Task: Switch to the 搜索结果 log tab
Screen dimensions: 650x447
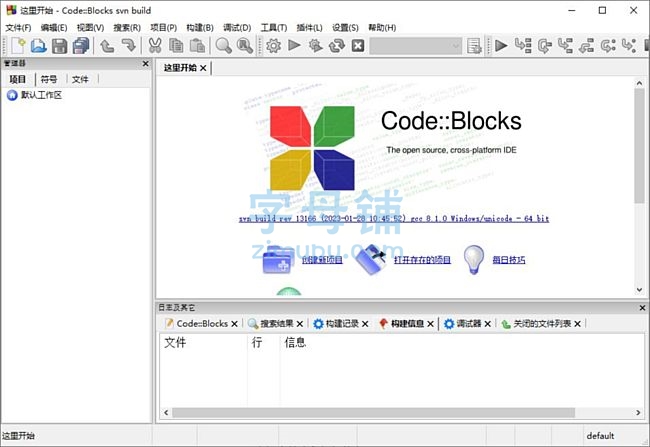Action: point(277,324)
